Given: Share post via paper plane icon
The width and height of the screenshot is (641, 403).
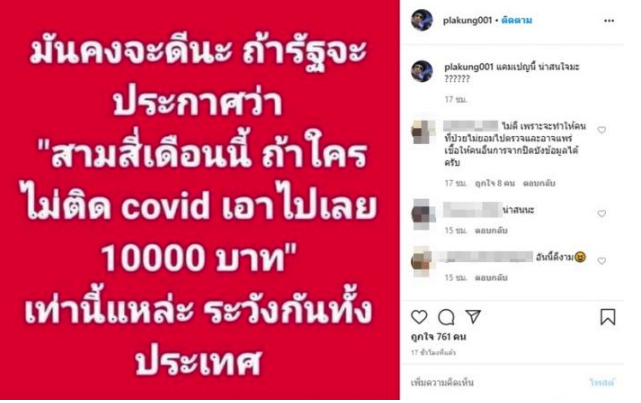Looking at the screenshot, I should tap(473, 317).
